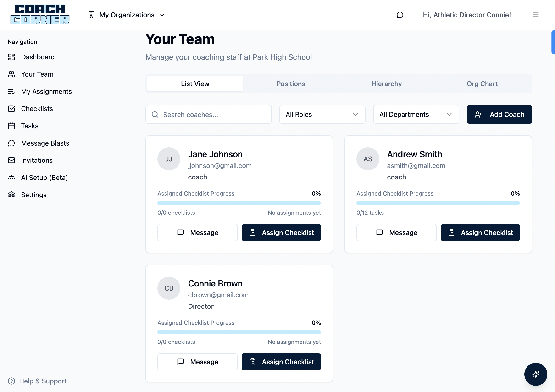
Task: Click the asmith@gmail.com email
Action: pos(416,166)
